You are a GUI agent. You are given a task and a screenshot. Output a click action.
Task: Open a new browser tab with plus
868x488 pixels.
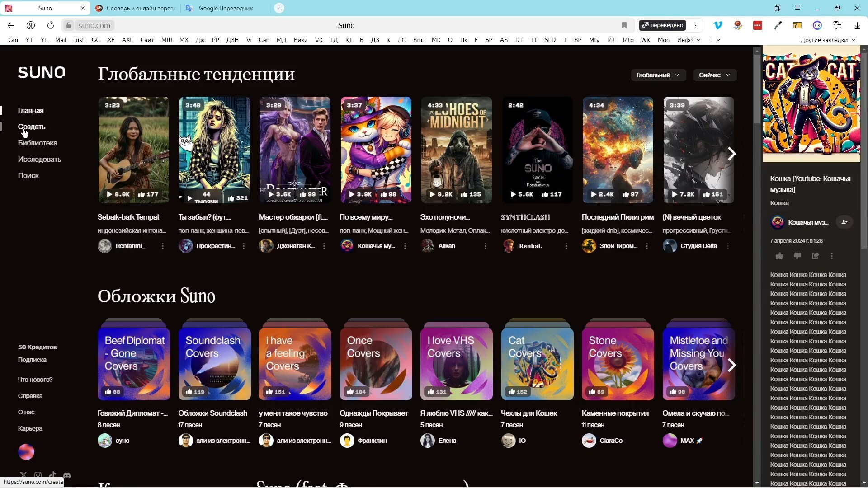coord(279,8)
